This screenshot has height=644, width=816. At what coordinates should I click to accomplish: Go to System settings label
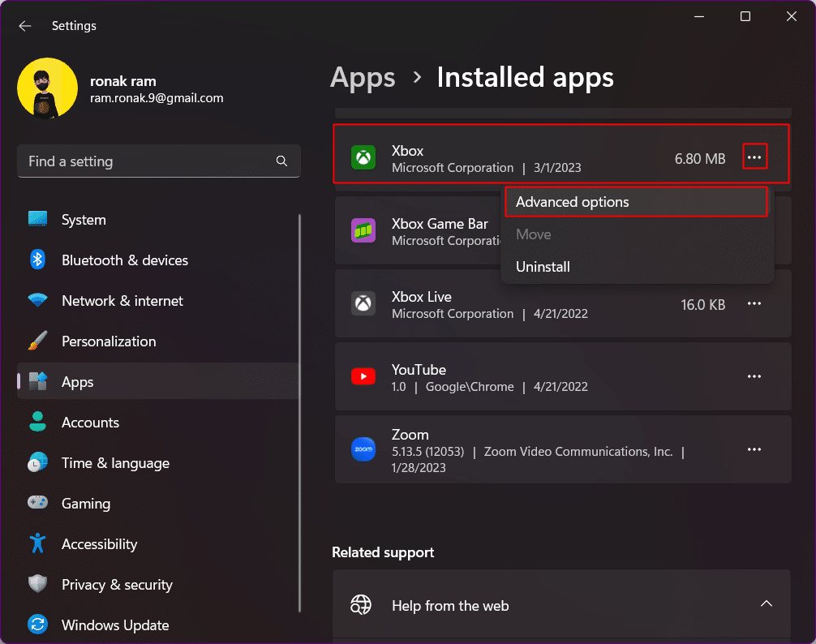pyautogui.click(x=84, y=220)
